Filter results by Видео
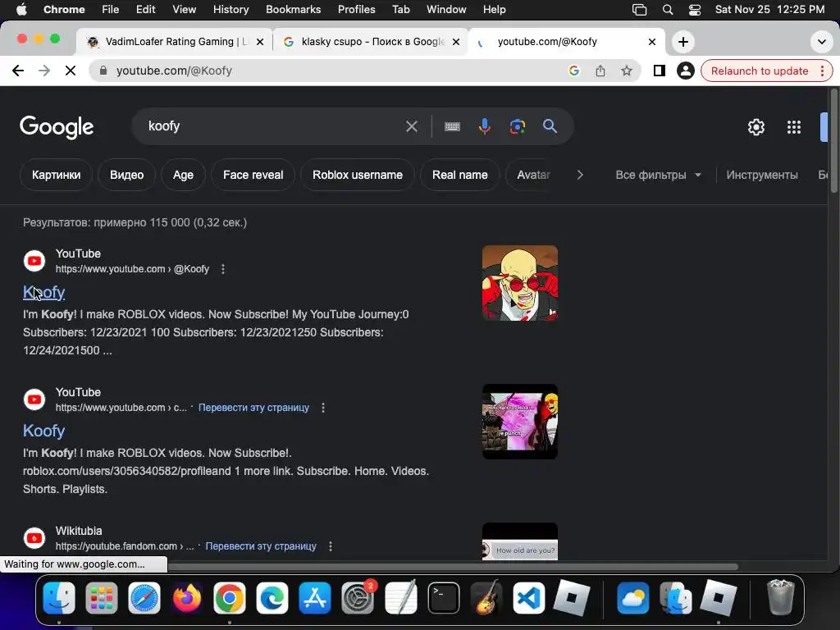Viewport: 840px width, 630px height. pos(126,176)
